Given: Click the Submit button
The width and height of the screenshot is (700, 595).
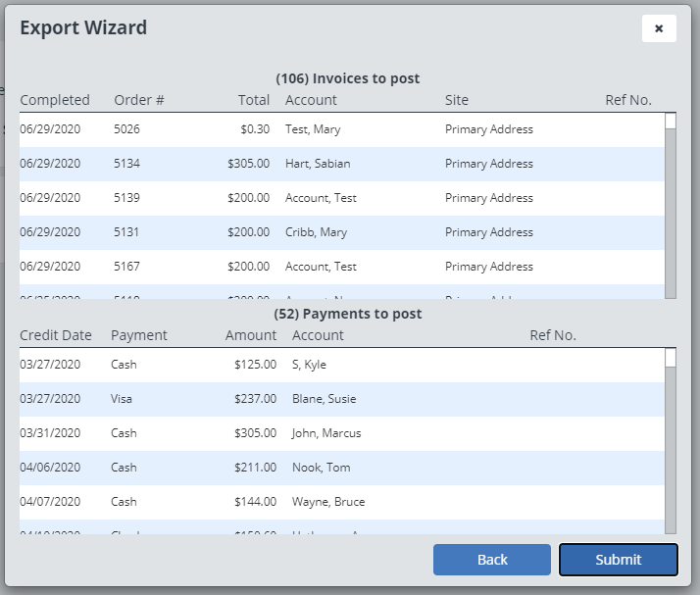Looking at the screenshot, I should click(618, 560).
